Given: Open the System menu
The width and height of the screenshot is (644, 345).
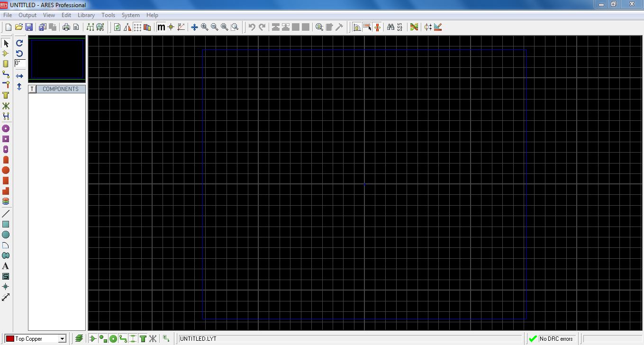Looking at the screenshot, I should pos(131,15).
